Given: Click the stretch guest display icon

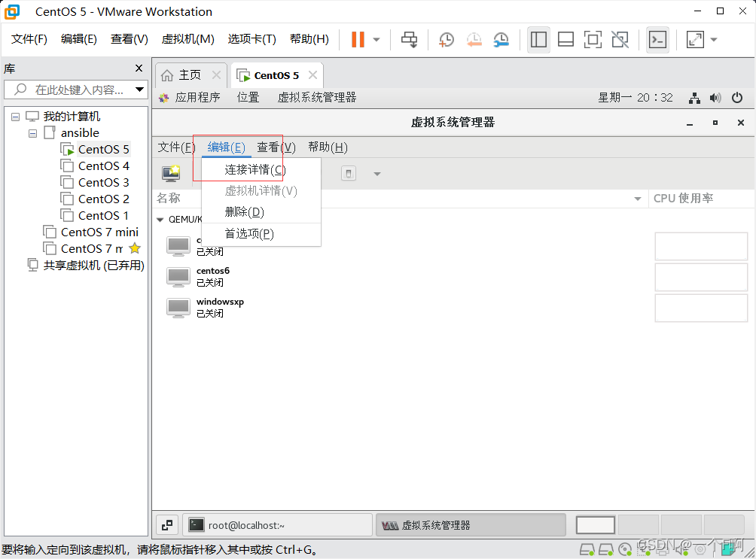Looking at the screenshot, I should (695, 40).
